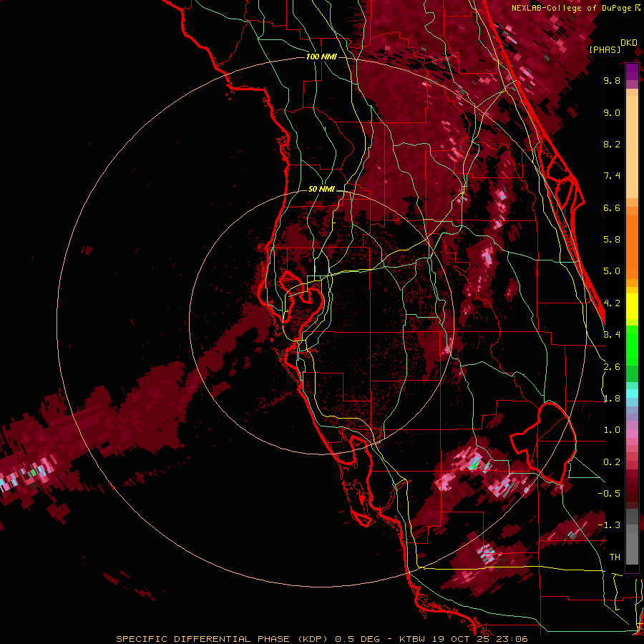
Task: Click the 0.2 scale value
Action: tap(612, 462)
